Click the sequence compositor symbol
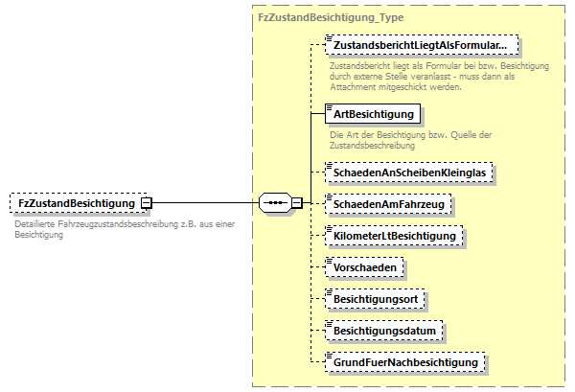Viewport: 575px width, 392px height. (x=275, y=203)
